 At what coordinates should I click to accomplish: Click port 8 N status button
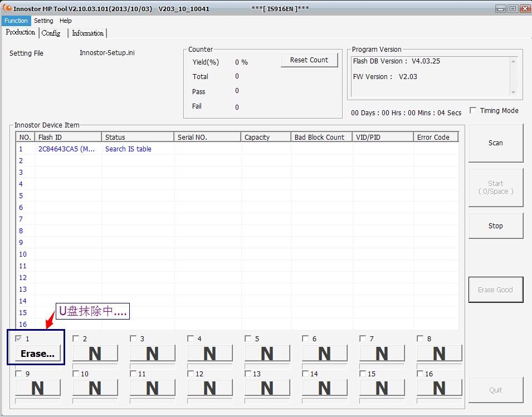[439, 354]
